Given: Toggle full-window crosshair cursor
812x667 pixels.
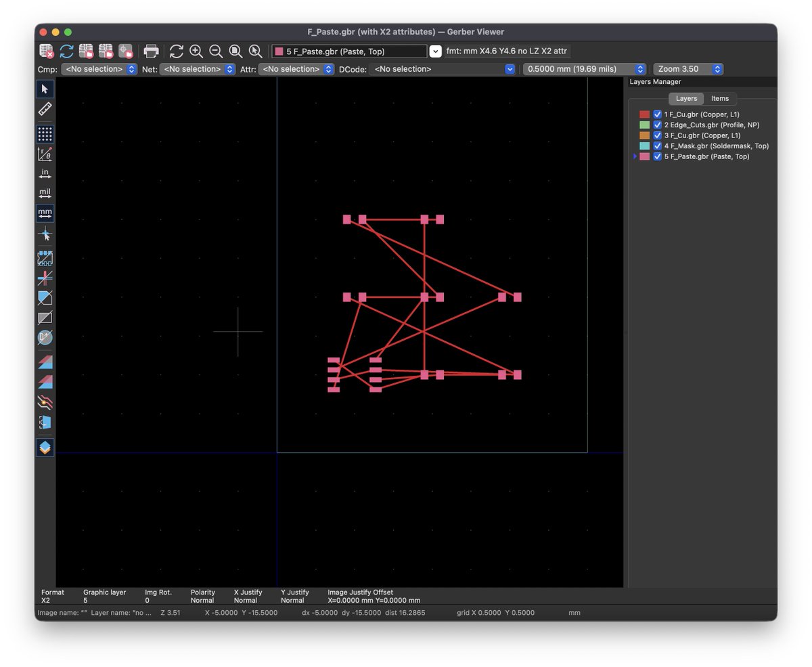Looking at the screenshot, I should (x=45, y=234).
